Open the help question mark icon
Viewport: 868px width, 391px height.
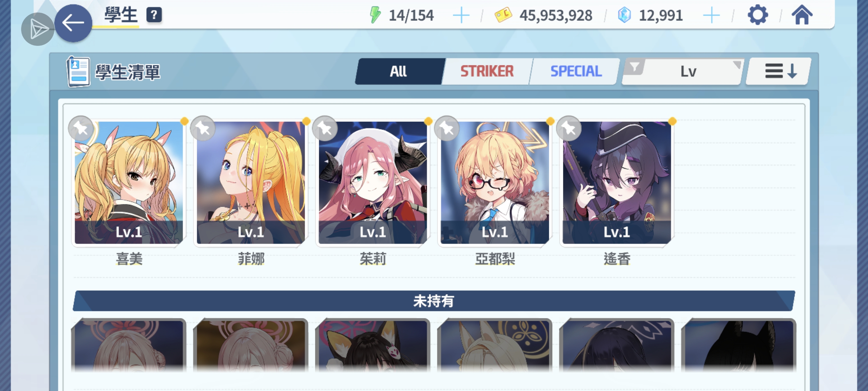coord(154,15)
